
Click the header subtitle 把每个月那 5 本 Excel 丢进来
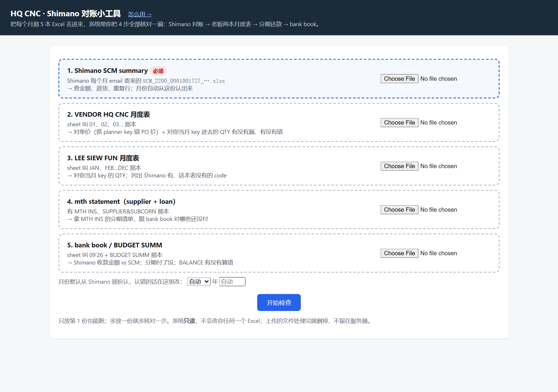coord(166,24)
